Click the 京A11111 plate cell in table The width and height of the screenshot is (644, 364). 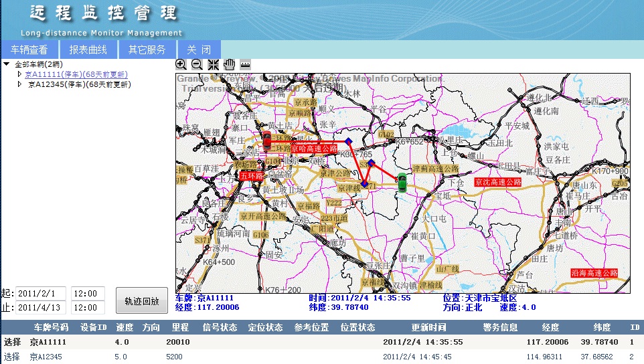[x=48, y=342]
